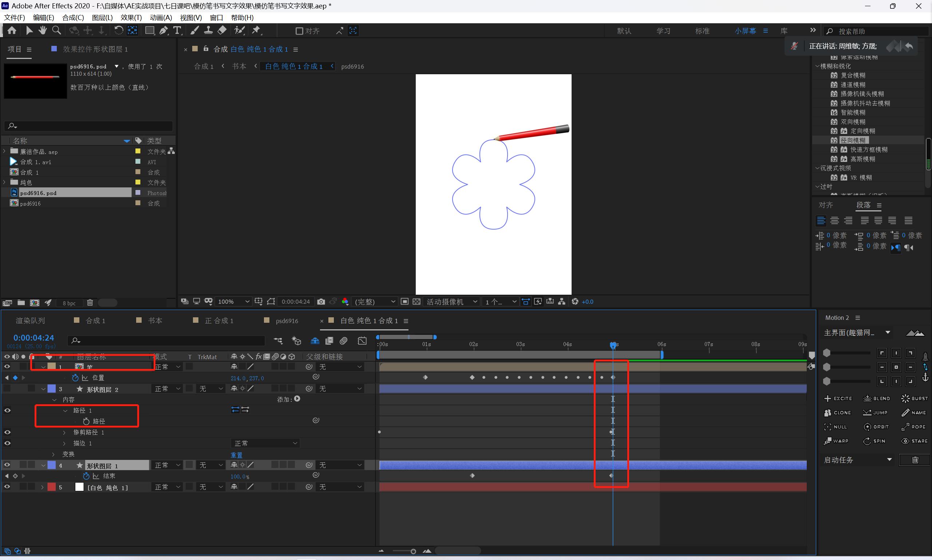Open the 活动摄像机 view dropdown

451,302
